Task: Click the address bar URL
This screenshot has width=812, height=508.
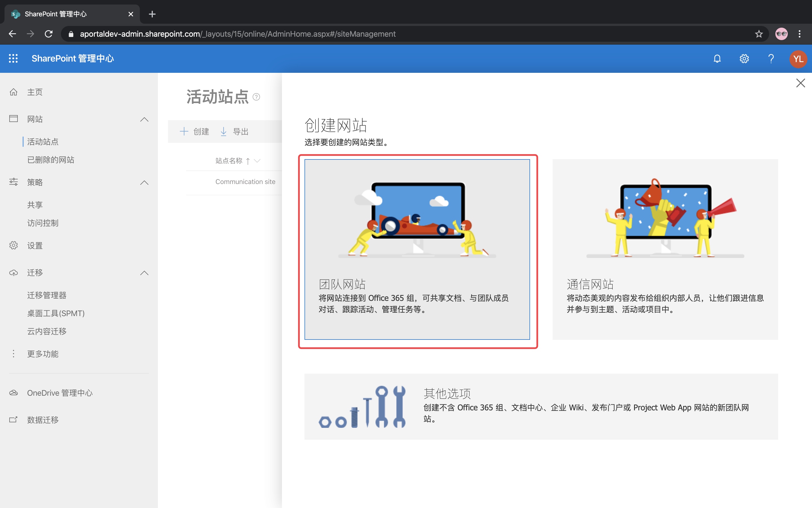Action: click(238, 34)
